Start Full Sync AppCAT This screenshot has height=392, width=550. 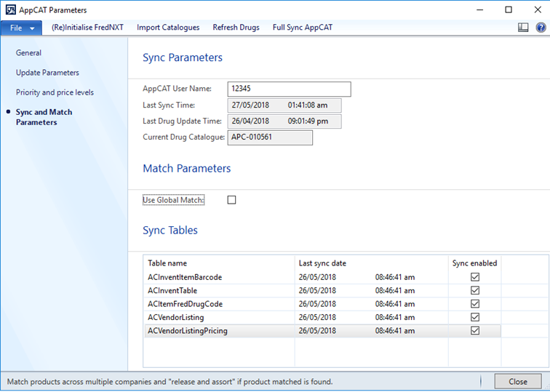303,28
